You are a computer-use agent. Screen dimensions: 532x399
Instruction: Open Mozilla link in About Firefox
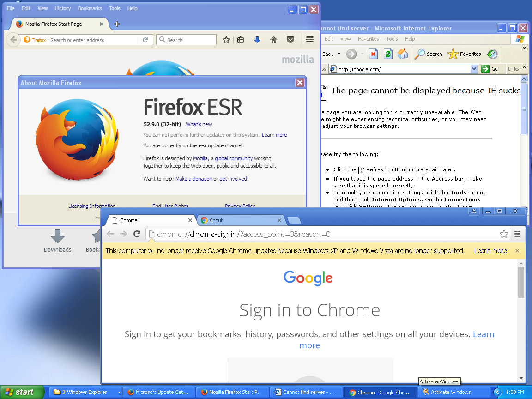[x=200, y=158]
